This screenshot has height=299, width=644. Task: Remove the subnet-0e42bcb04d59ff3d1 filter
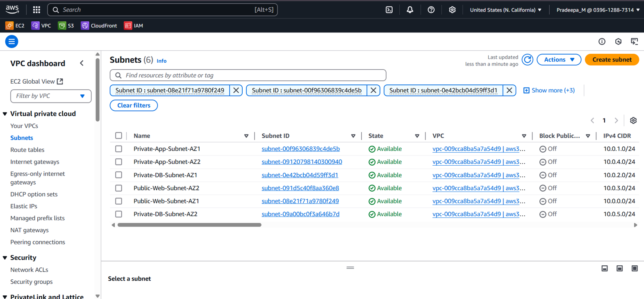[509, 90]
